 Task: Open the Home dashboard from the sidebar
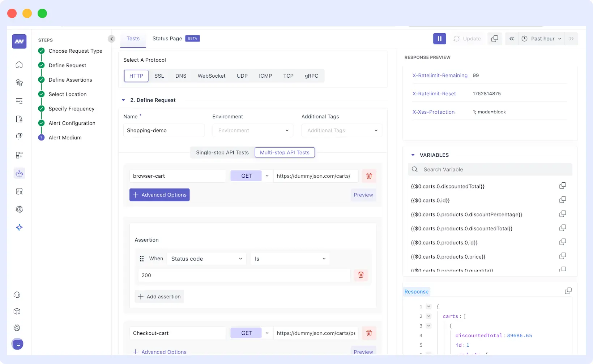pyautogui.click(x=19, y=65)
